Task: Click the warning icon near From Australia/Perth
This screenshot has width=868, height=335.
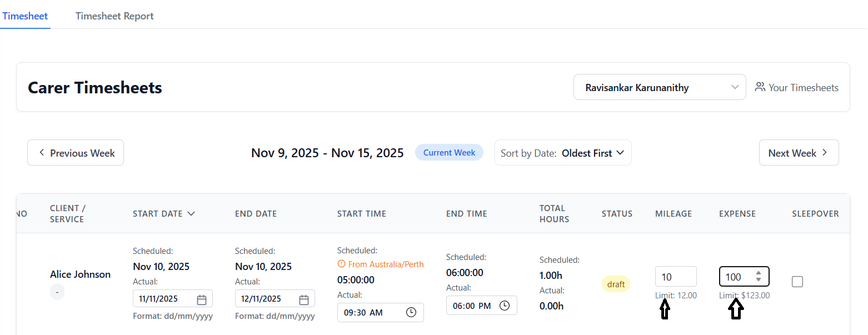Action: (341, 264)
